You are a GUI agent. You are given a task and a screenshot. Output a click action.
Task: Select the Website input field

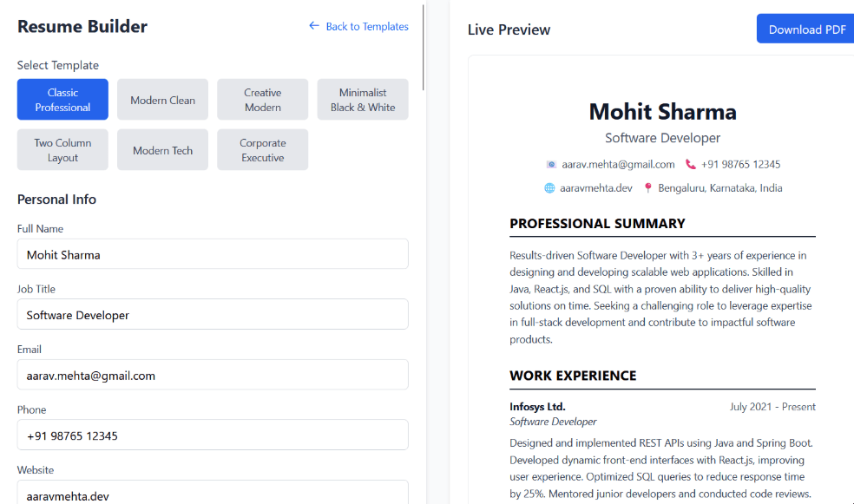(213, 494)
